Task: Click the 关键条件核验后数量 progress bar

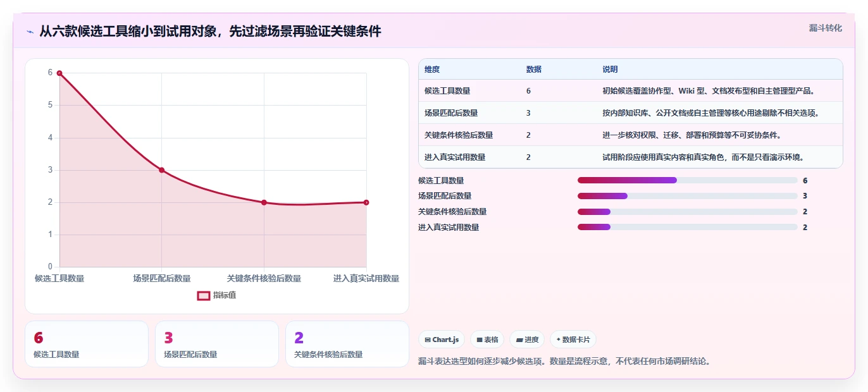Action: click(687, 212)
